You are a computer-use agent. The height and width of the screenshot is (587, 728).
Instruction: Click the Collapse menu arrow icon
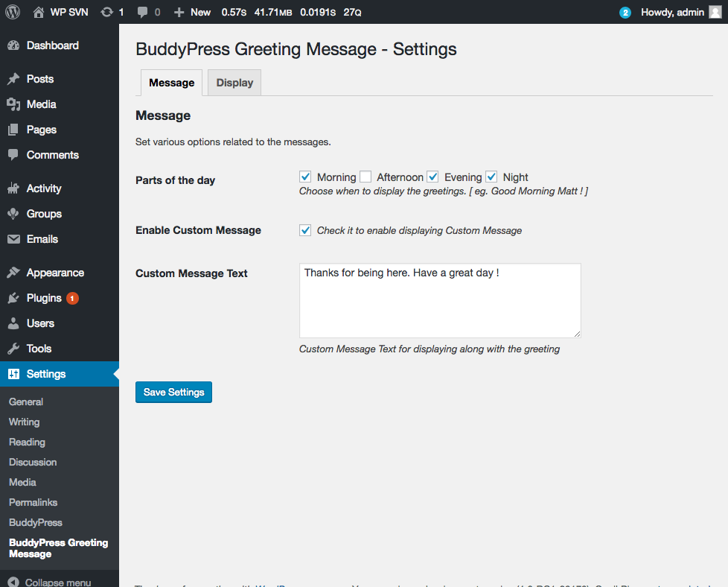(13, 582)
